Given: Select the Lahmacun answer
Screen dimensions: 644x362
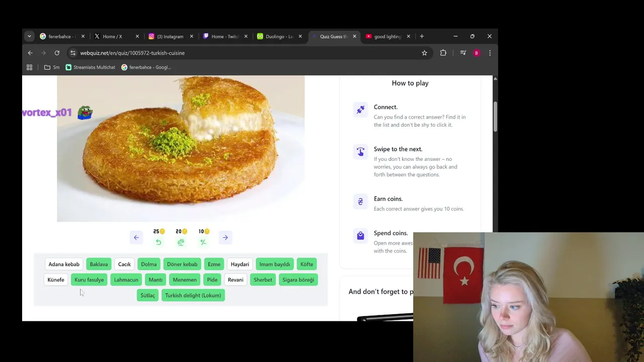Looking at the screenshot, I should (x=126, y=280).
